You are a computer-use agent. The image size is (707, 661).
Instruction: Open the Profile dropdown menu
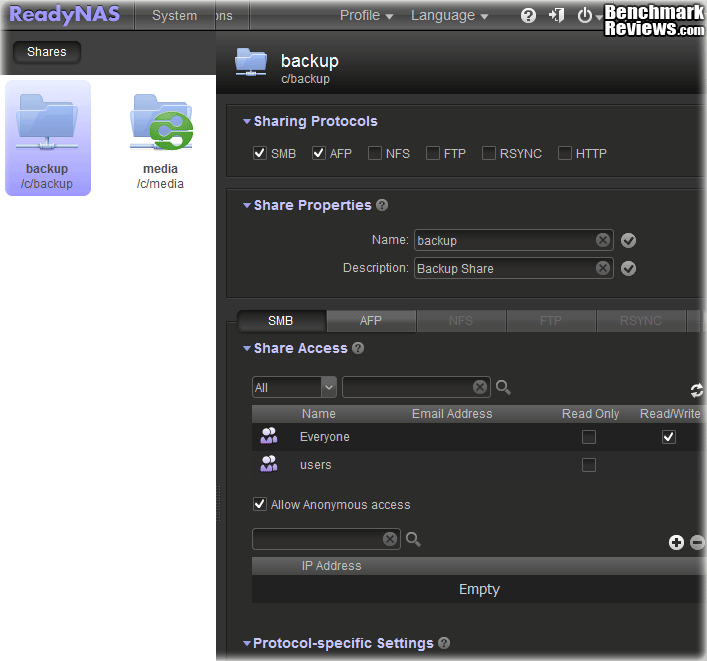(x=367, y=16)
